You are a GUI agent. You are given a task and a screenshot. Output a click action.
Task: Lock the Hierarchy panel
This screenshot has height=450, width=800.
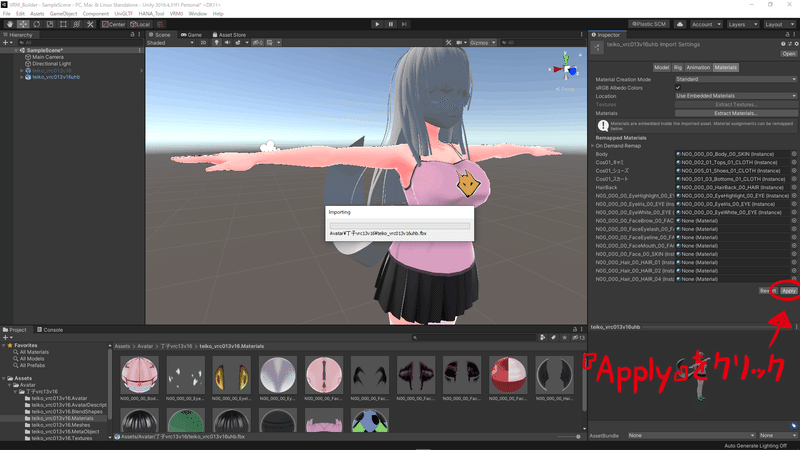[132, 34]
